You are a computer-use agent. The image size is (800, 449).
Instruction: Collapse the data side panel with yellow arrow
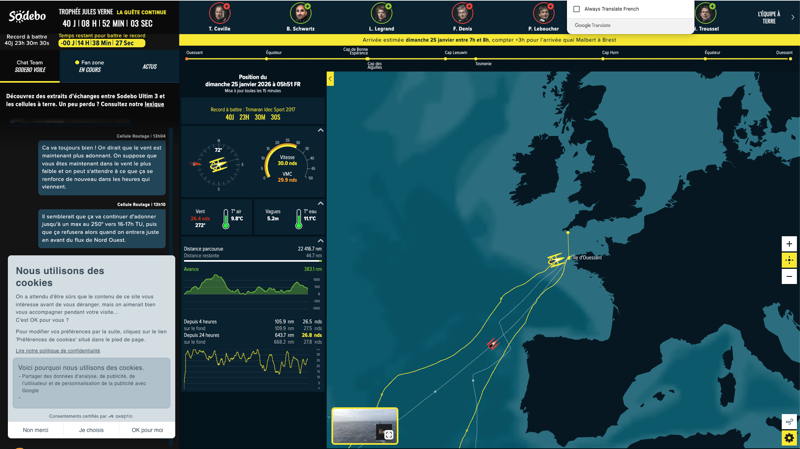[x=330, y=79]
